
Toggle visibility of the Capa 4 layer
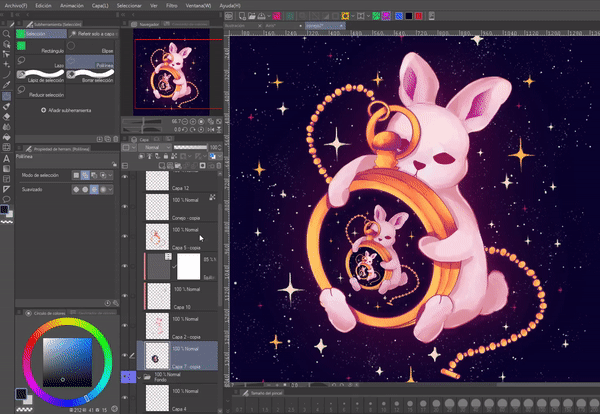pos(125,398)
